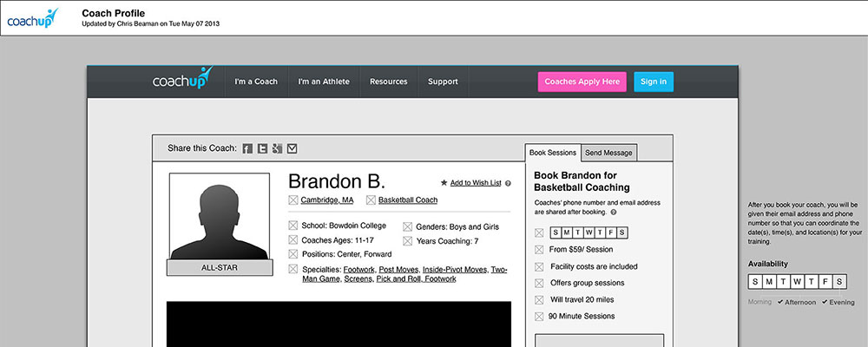The width and height of the screenshot is (868, 347).
Task: Click the CoachUp logo in the navigation bar
Action: (182, 82)
